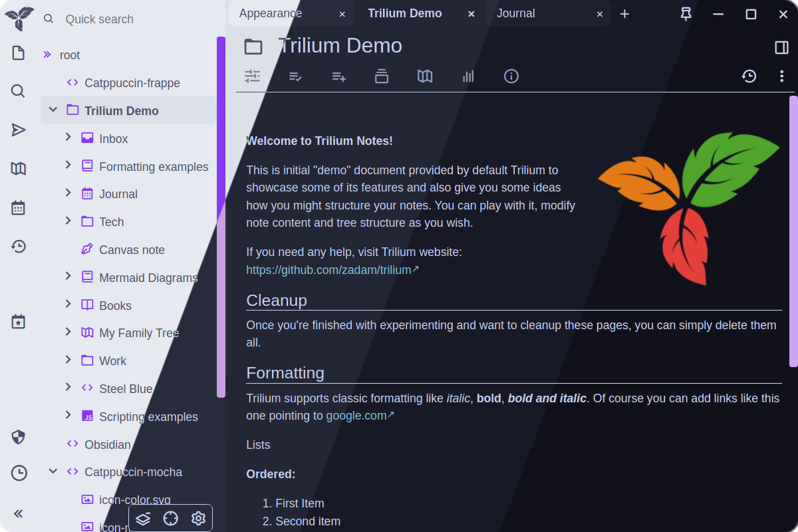Open the similar notes bar-chart ribbon icon
The height and width of the screenshot is (532, 798).
[x=468, y=76]
